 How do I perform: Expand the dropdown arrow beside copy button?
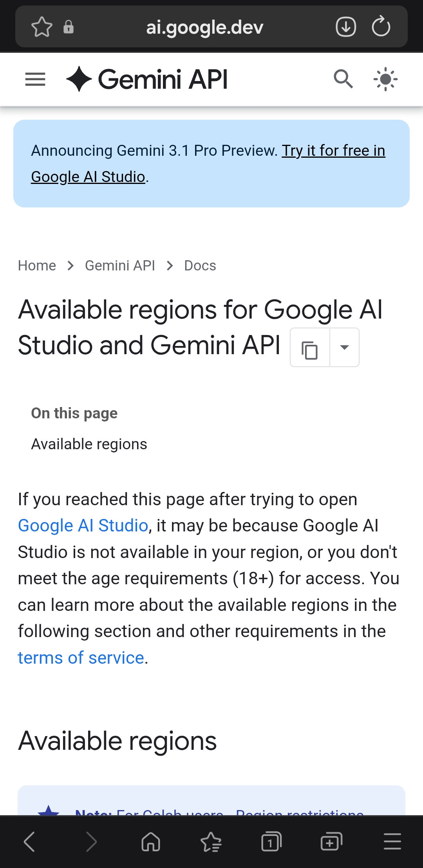click(x=345, y=348)
